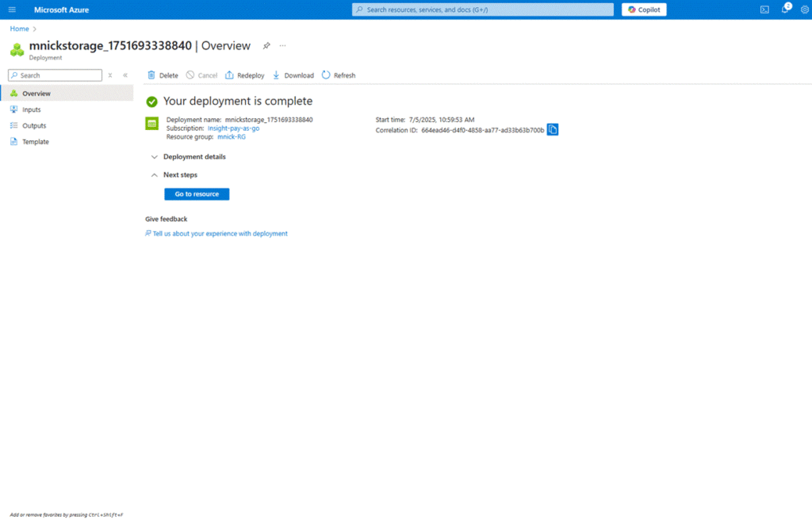Click Redeploy in the toolbar
Screen dimensions: 812x520
point(245,75)
